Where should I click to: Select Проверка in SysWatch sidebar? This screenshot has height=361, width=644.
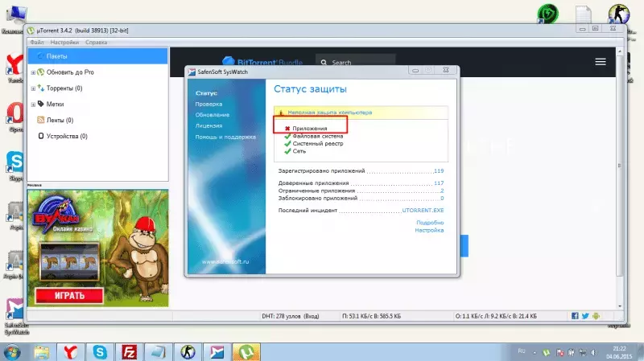tap(208, 105)
